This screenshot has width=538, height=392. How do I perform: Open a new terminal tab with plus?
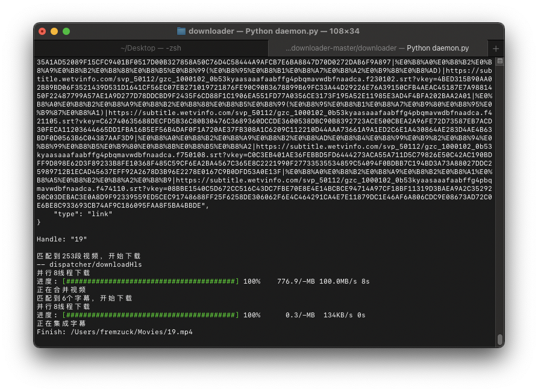point(495,49)
